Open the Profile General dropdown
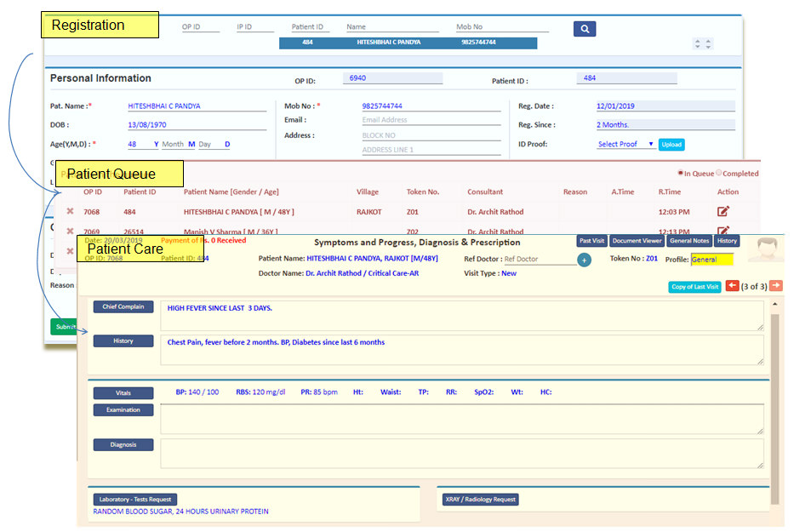794x532 pixels. pyautogui.click(x=712, y=260)
